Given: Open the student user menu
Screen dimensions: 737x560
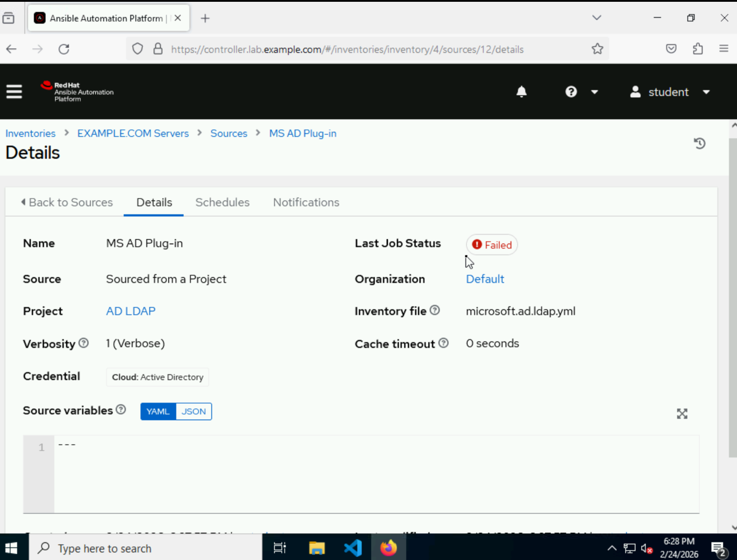Looking at the screenshot, I should tap(670, 92).
